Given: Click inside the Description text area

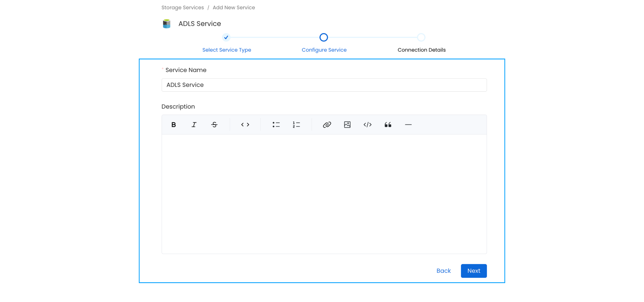Looking at the screenshot, I should [324, 194].
